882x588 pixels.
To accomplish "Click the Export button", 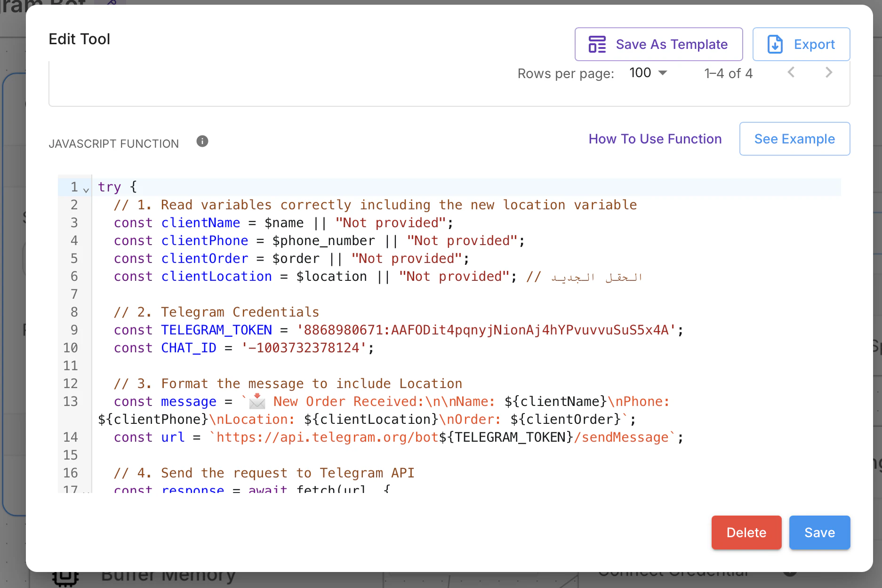I will (x=801, y=44).
